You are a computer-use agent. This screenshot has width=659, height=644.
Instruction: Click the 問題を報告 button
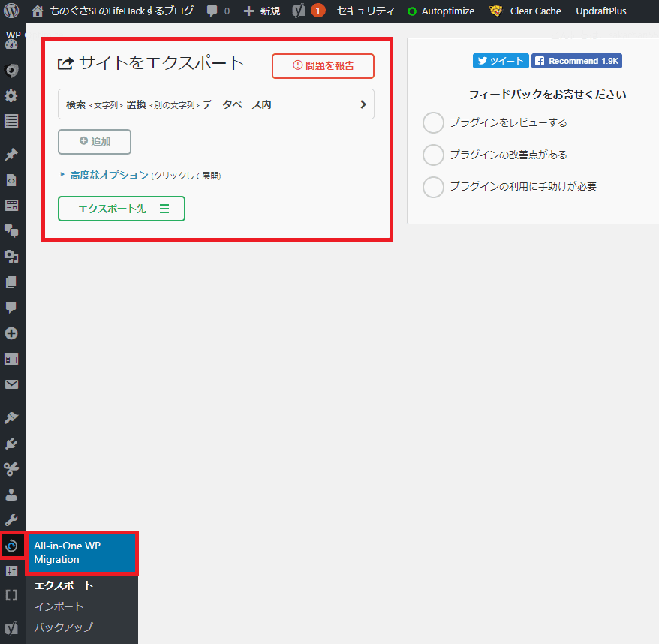click(x=323, y=66)
